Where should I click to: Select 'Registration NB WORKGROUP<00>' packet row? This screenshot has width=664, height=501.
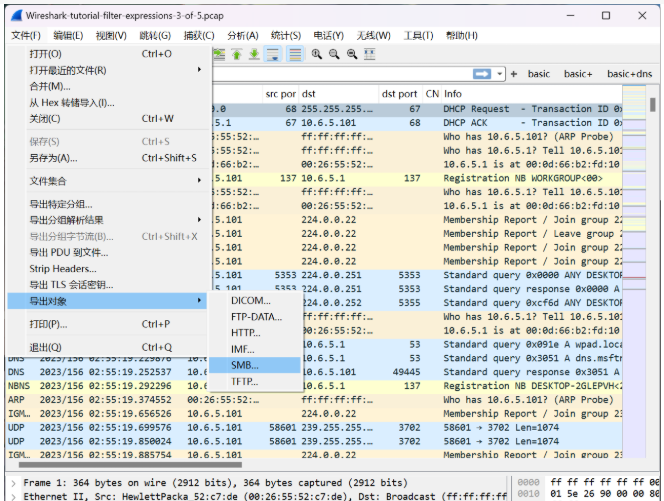pos(417,178)
